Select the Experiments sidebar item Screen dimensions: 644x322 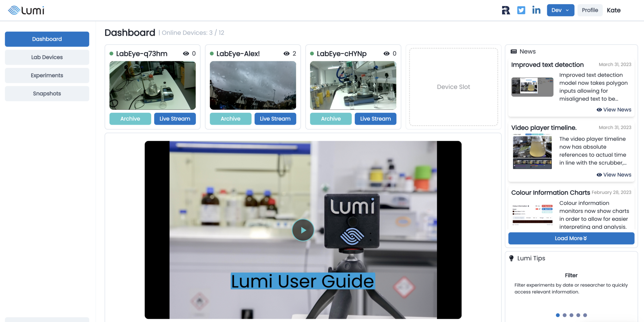coord(47,75)
